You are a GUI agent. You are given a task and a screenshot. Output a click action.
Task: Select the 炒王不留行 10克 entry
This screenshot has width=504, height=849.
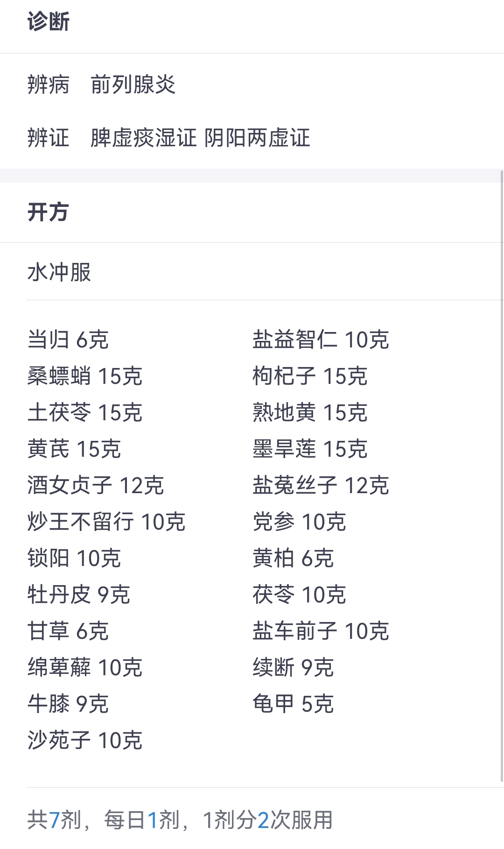[x=106, y=522]
